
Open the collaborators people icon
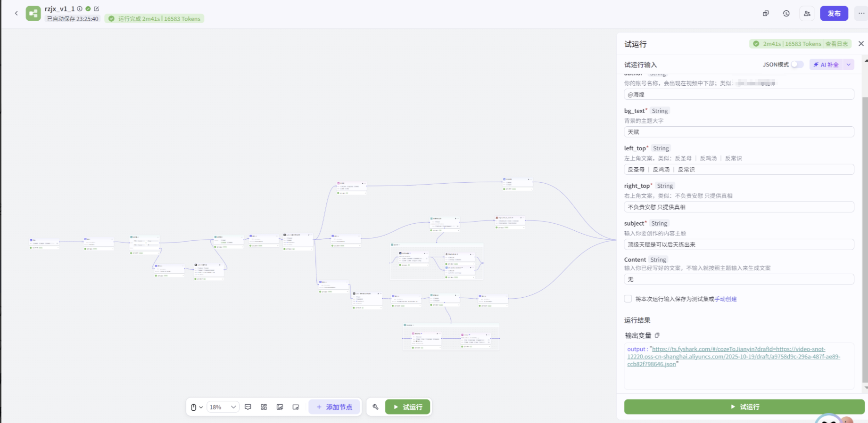pos(807,14)
